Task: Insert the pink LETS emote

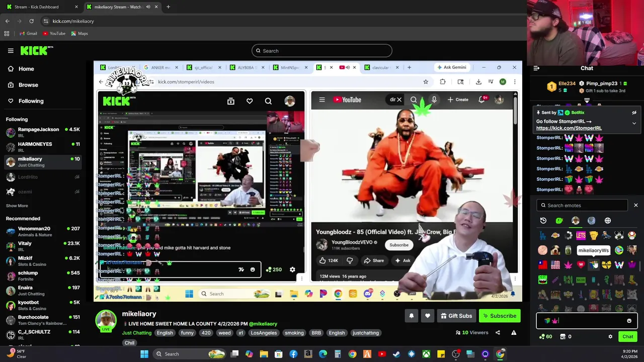Action: tap(581, 235)
